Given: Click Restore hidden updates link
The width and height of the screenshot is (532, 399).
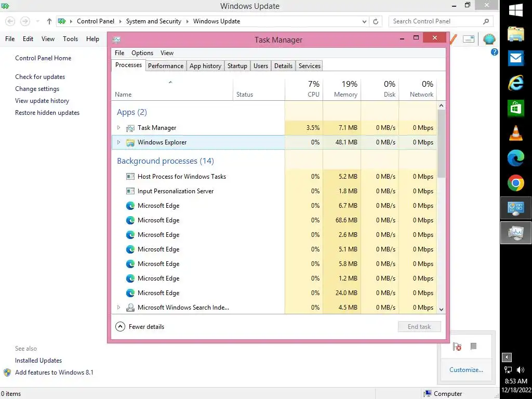Looking at the screenshot, I should click(47, 113).
